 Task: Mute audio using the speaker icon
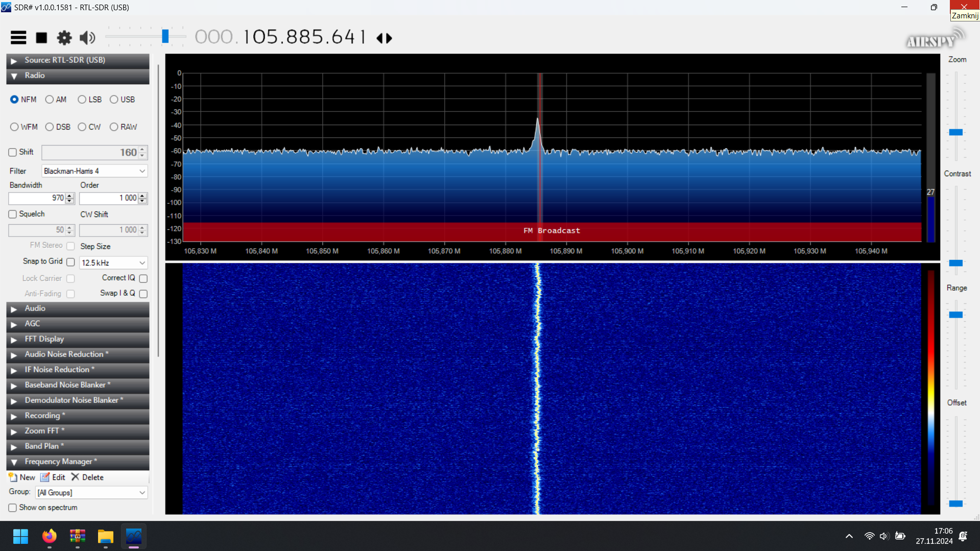click(87, 38)
